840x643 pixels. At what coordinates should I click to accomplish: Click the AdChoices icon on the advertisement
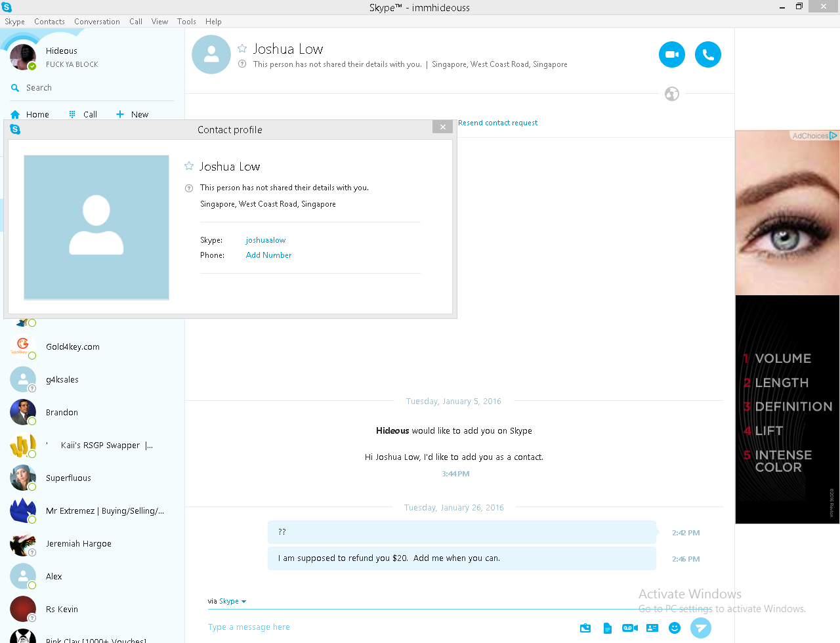(833, 136)
